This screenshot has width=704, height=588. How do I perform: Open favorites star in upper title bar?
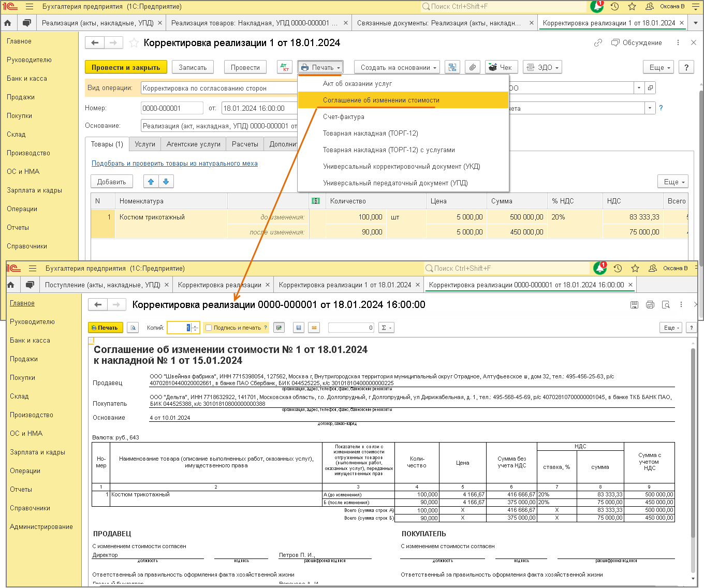tap(632, 6)
